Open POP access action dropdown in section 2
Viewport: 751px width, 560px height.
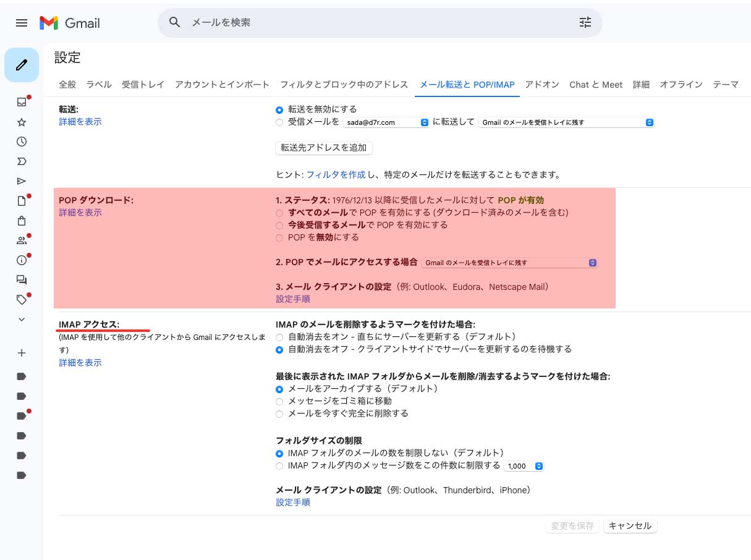tap(509, 263)
